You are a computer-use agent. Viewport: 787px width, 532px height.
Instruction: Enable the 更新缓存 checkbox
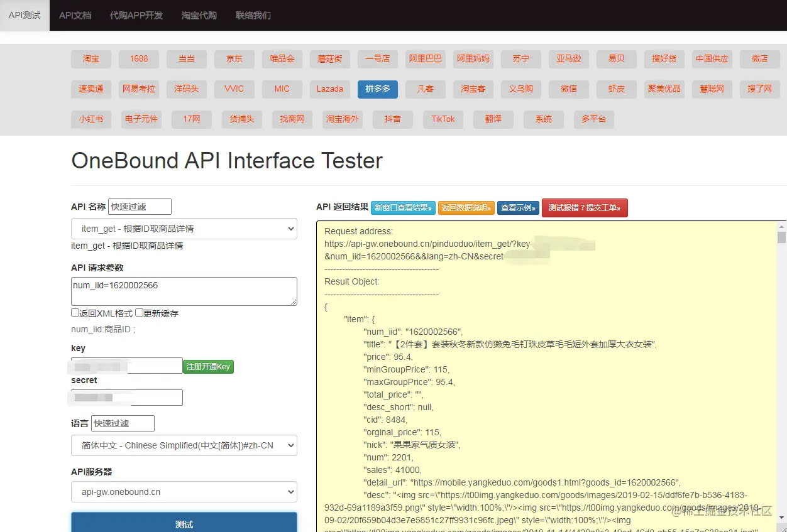pyautogui.click(x=140, y=313)
